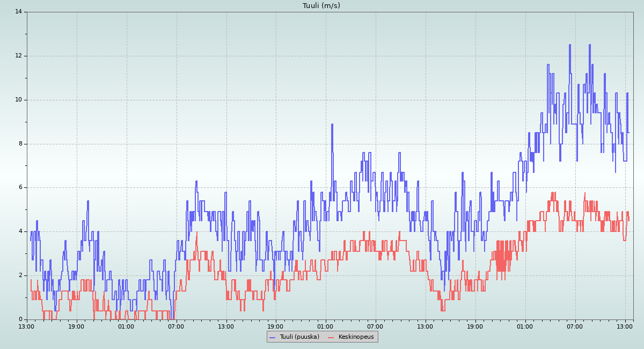644x349 pixels.
Task: Click the 6 tick label on y-axis
Action: coord(20,188)
